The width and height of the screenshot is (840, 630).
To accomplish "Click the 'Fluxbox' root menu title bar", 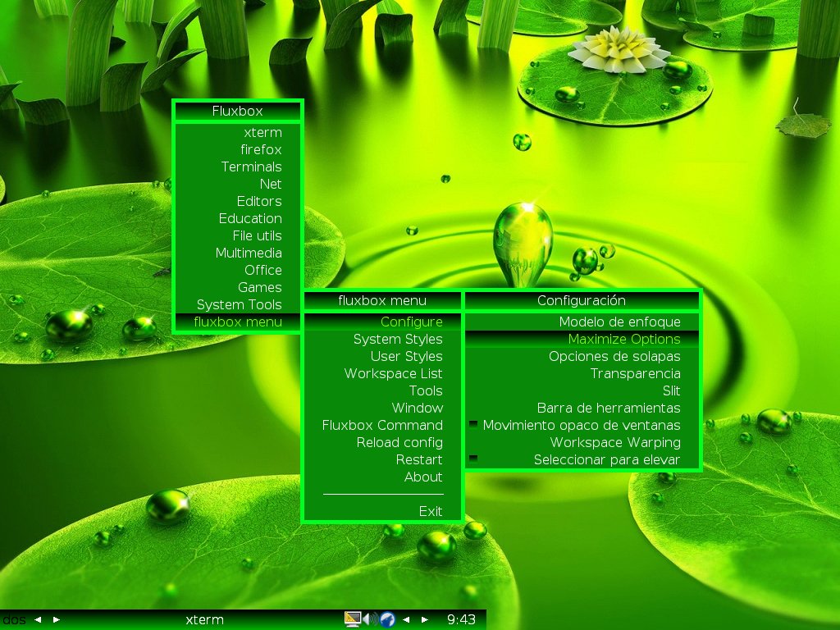I will point(237,111).
